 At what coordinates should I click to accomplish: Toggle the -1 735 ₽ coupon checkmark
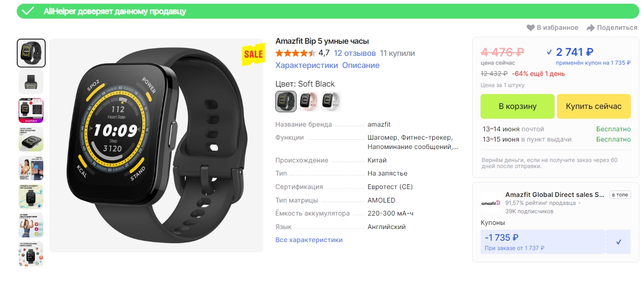tap(618, 242)
